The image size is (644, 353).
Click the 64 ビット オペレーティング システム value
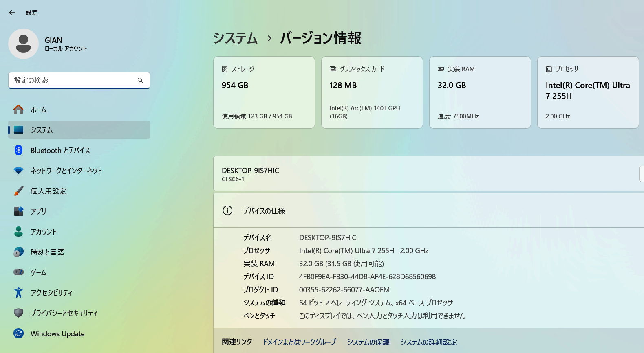point(376,303)
